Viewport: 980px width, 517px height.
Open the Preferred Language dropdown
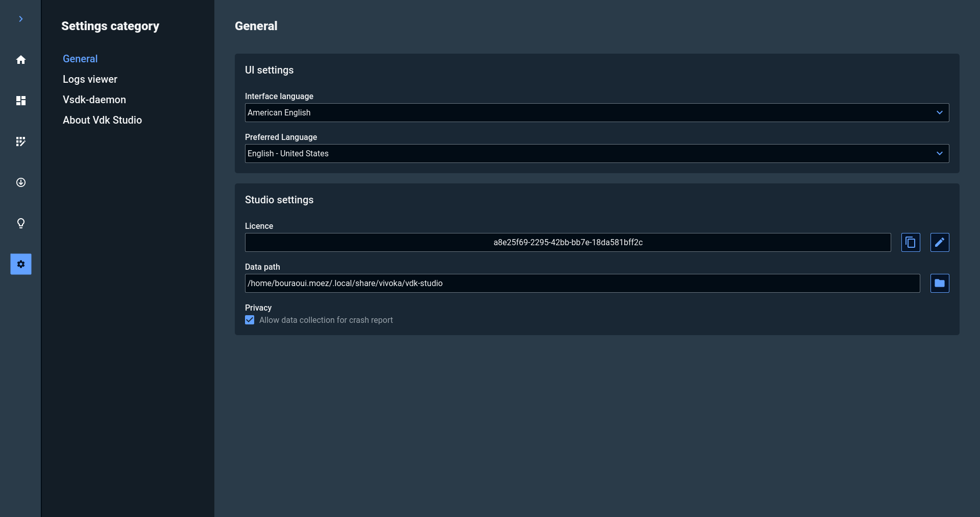pyautogui.click(x=597, y=153)
